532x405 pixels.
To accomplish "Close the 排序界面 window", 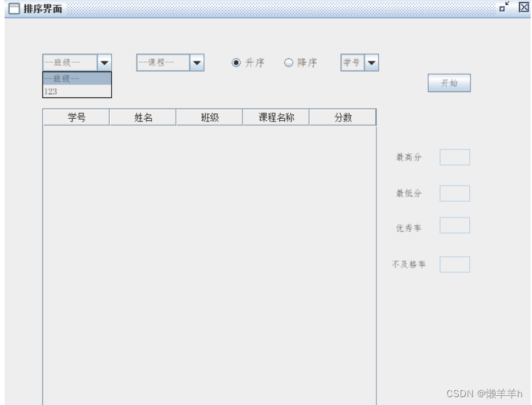I will click(x=524, y=7).
